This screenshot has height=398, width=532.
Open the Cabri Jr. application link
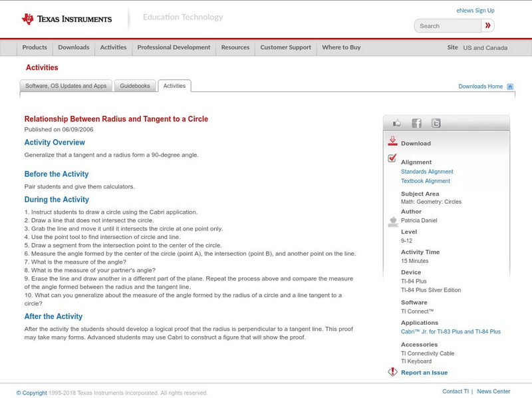click(x=450, y=331)
